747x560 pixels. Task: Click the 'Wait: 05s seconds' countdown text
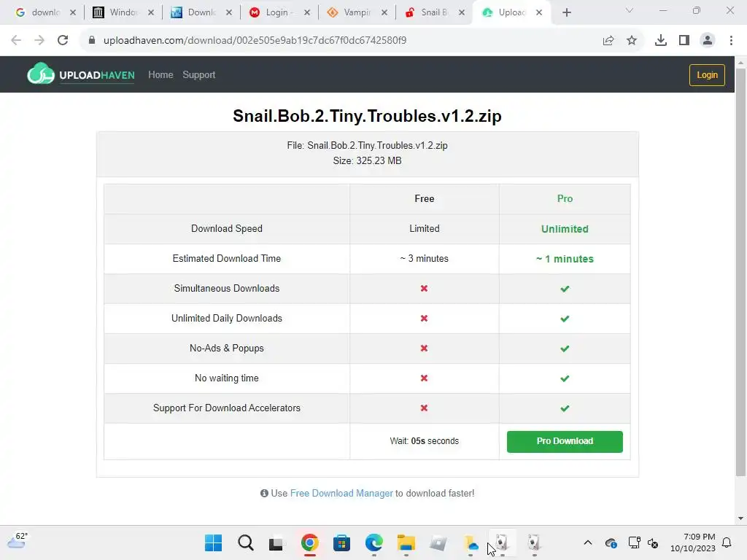click(424, 441)
